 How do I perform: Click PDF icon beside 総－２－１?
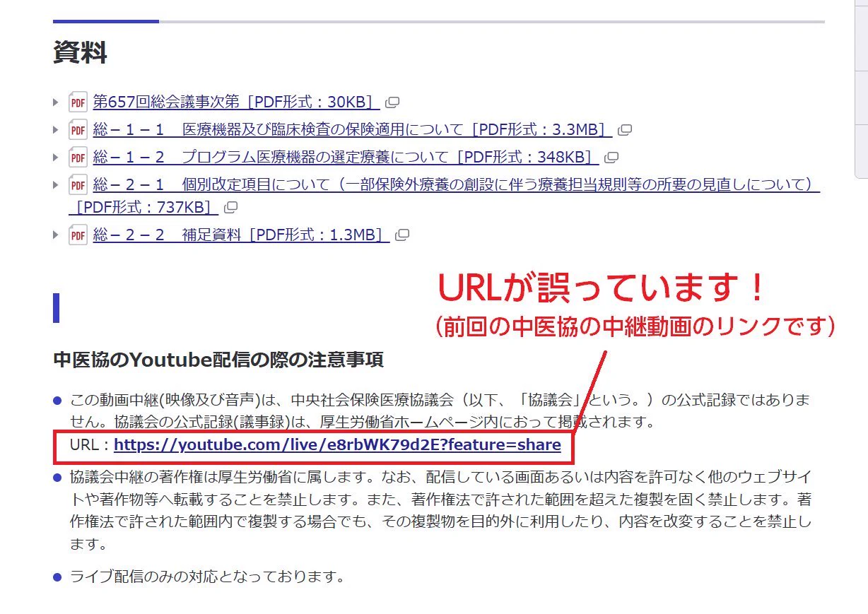(x=78, y=185)
